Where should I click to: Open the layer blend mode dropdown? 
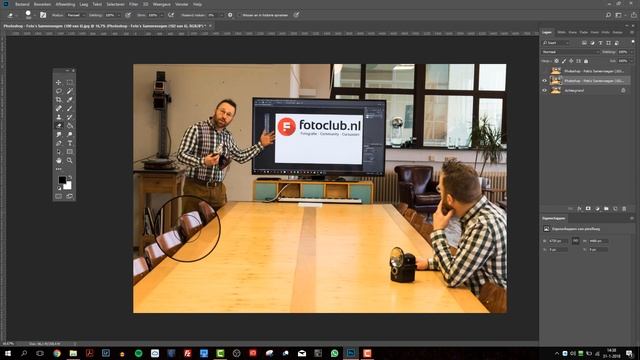tap(571, 52)
